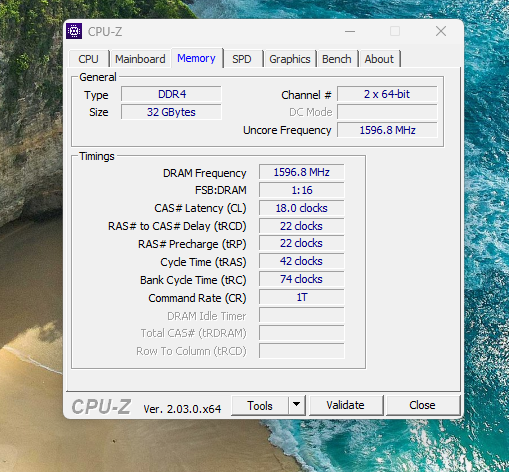Click the Validate button

tap(345, 406)
